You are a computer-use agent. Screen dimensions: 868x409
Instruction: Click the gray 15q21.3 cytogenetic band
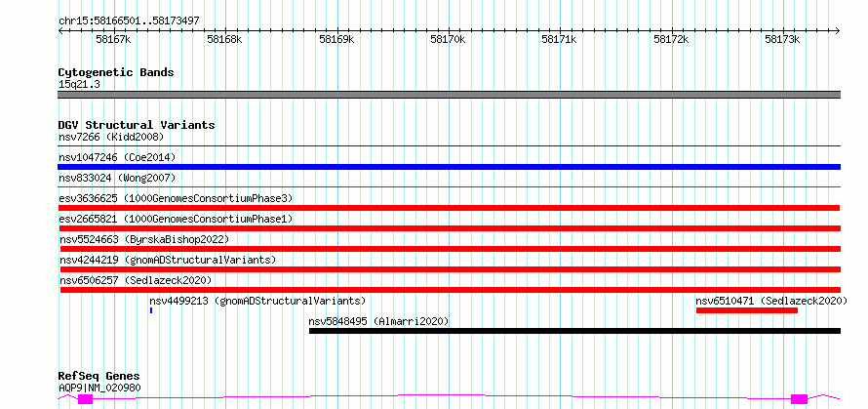[x=449, y=95]
